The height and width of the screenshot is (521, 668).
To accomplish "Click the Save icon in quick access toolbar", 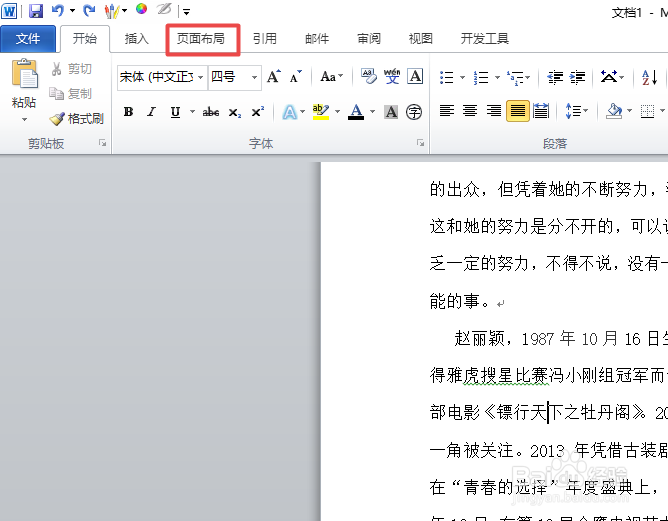I will tap(36, 11).
